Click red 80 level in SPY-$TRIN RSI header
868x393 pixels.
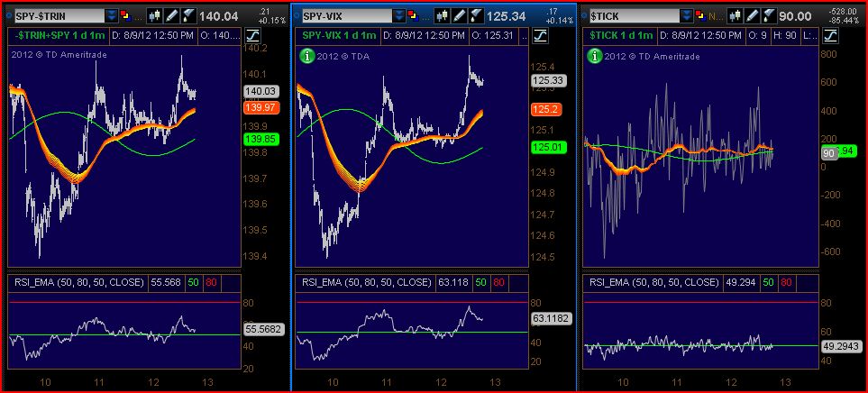click(211, 282)
